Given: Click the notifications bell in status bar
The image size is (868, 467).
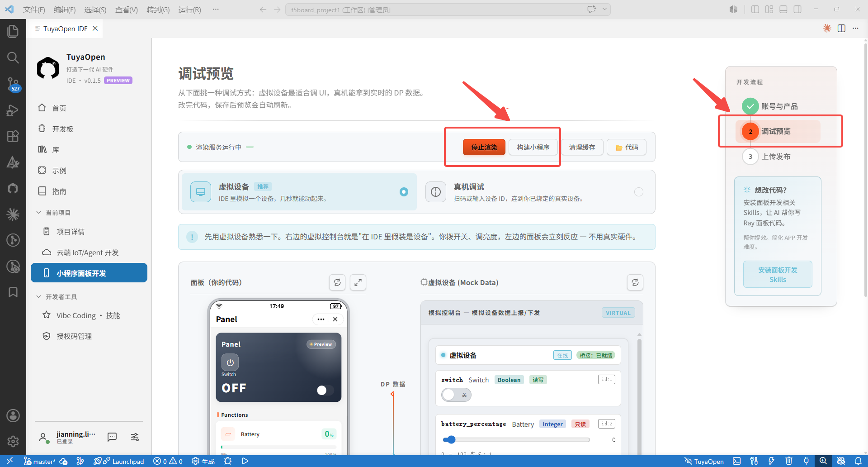Looking at the screenshot, I should (x=858, y=461).
